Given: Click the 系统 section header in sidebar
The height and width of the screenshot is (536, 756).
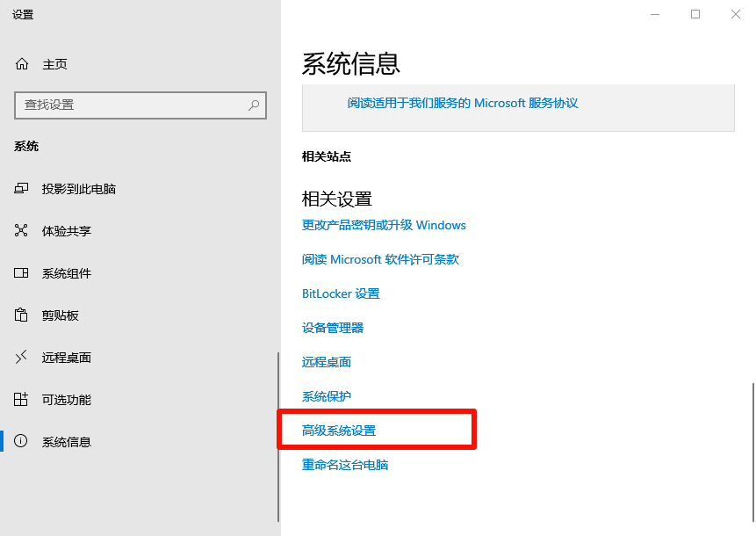Looking at the screenshot, I should coord(26,146).
